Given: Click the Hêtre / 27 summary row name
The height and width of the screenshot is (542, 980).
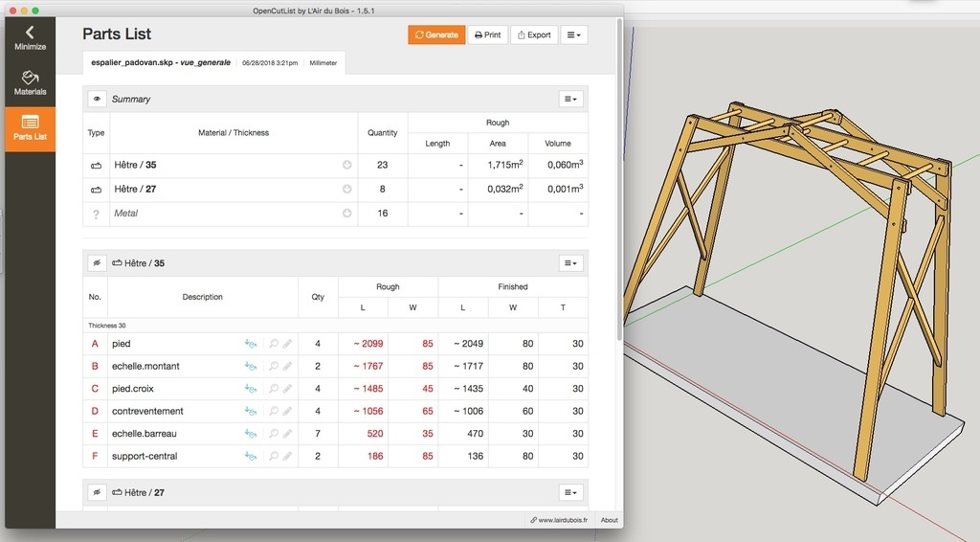Looking at the screenshot, I should tap(136, 189).
